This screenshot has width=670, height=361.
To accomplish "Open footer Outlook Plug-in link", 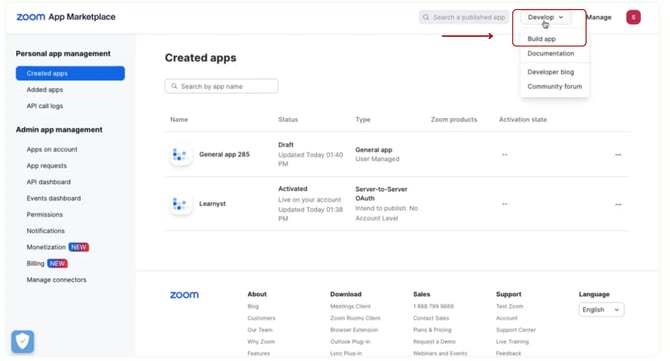I will coord(350,342).
